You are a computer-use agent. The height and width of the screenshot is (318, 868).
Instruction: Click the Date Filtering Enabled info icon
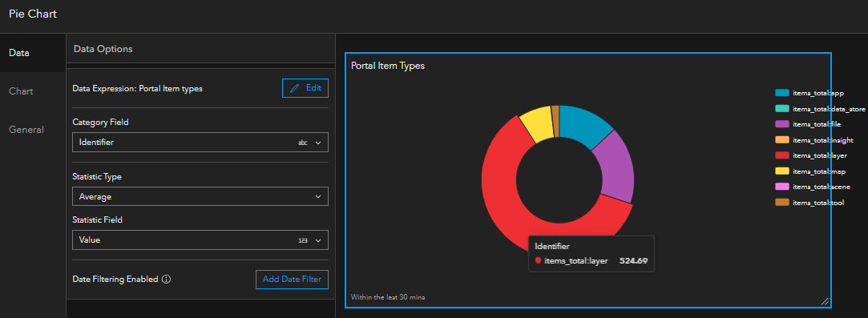[166, 280]
